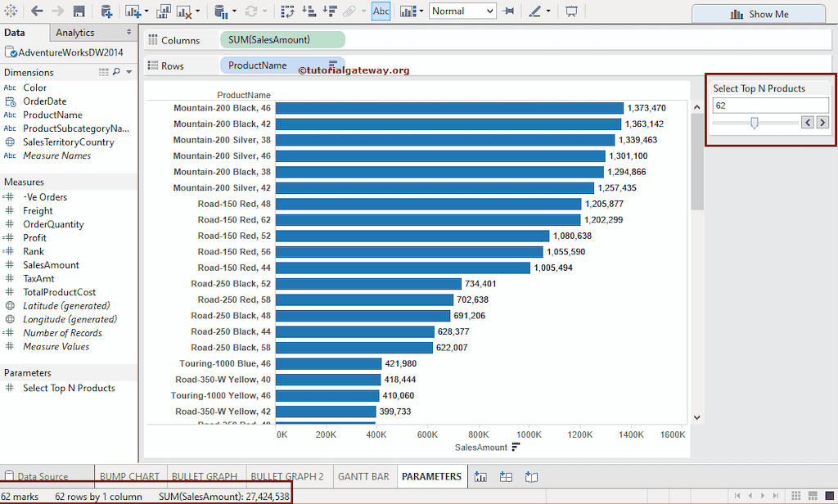Toggle highlighting with the highlight toolbar icon
This screenshot has height=504, width=838.
(536, 11)
